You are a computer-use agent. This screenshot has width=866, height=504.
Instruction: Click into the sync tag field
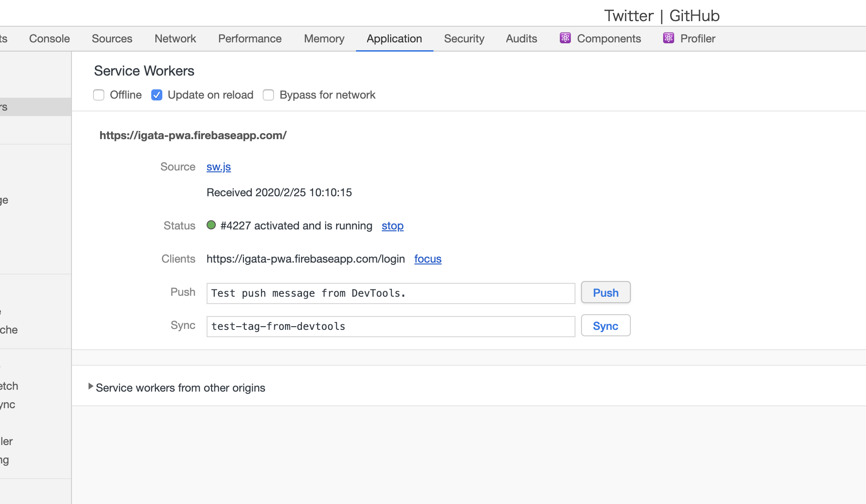[x=391, y=327]
